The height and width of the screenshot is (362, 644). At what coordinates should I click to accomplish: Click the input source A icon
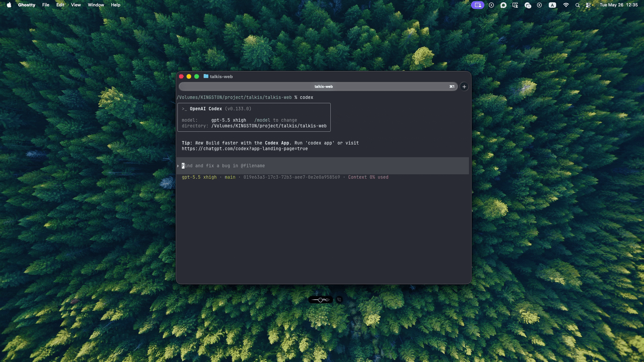pos(552,5)
